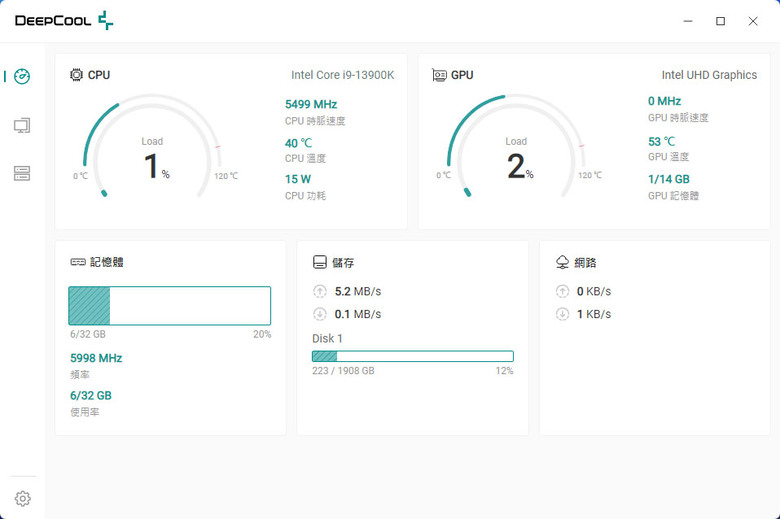This screenshot has height=519, width=780.
Task: Open the monitor display tab in sidebar
Action: tap(22, 125)
